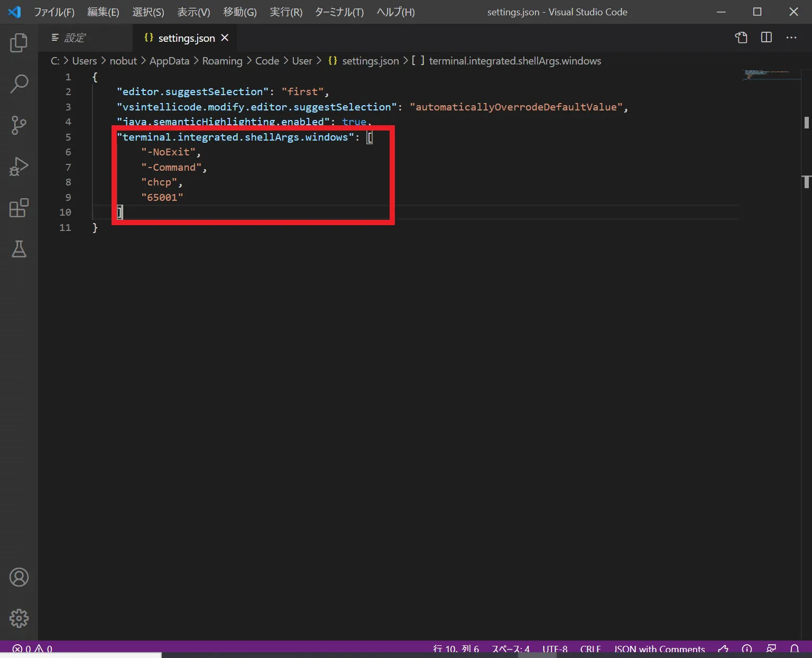
Task: Click the "-Command" array entry
Action: 171,167
